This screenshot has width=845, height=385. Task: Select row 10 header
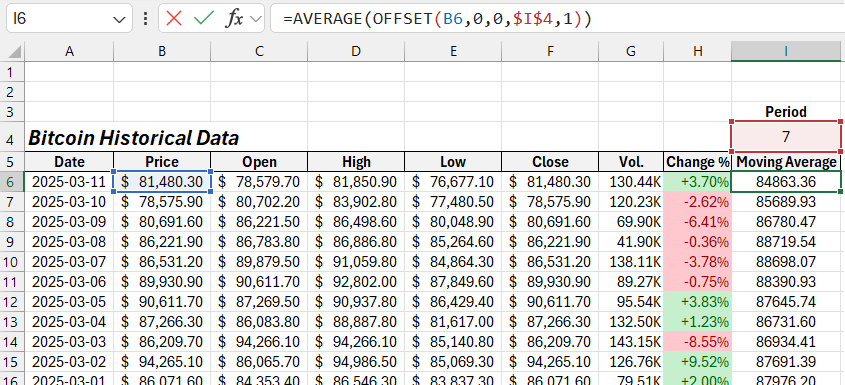click(x=12, y=262)
